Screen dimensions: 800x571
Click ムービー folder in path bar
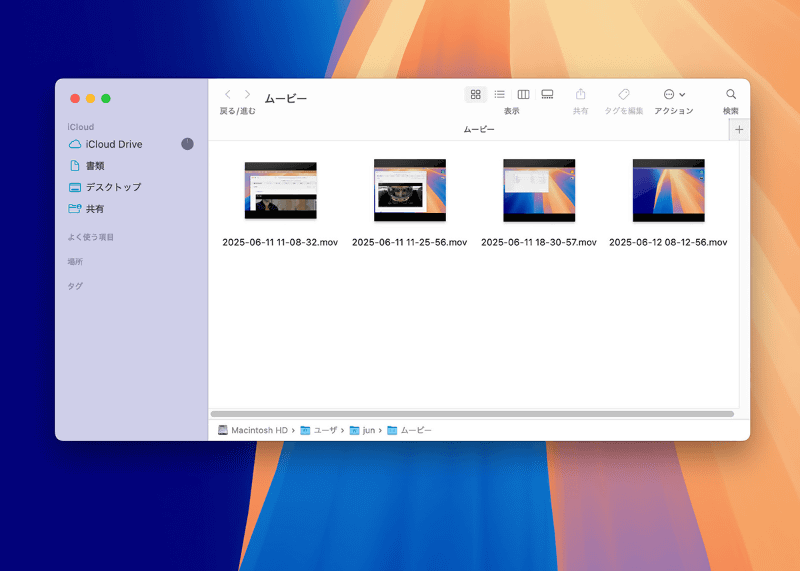coord(409,430)
